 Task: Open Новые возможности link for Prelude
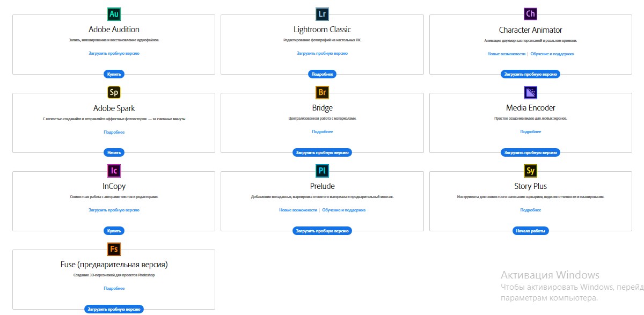pyautogui.click(x=298, y=210)
